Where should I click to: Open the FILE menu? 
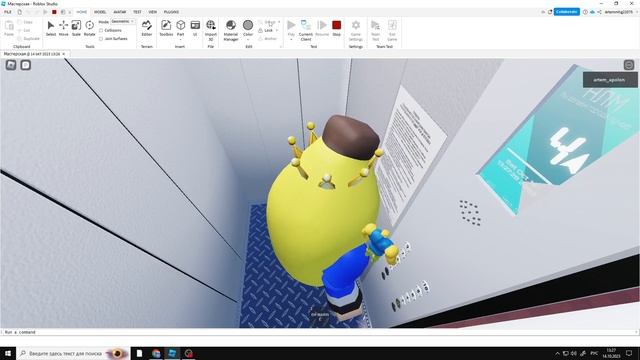[x=8, y=12]
